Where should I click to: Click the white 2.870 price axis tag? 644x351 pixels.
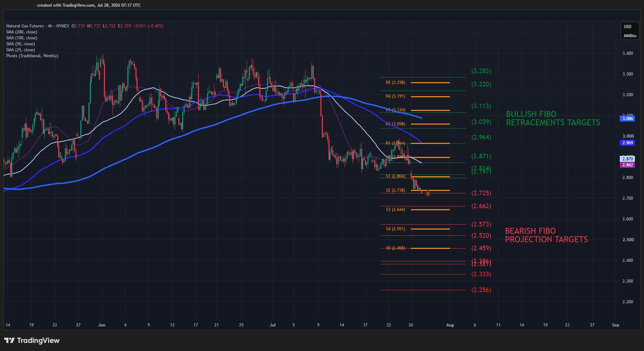[x=628, y=159]
